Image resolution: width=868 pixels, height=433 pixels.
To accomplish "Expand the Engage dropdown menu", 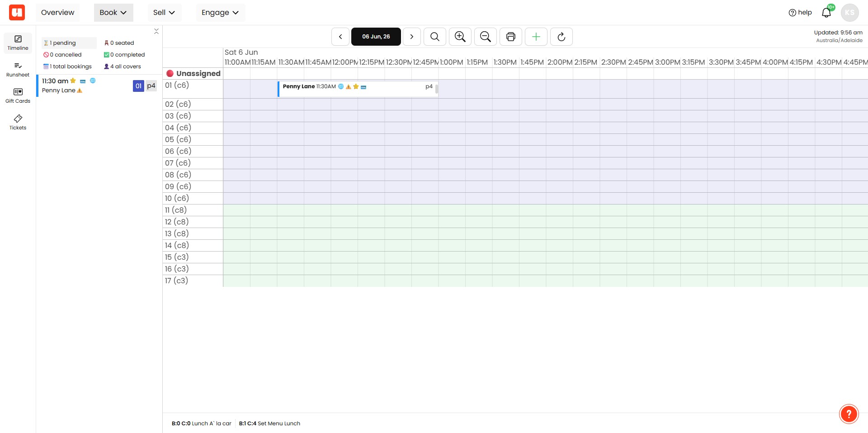I will tap(220, 12).
